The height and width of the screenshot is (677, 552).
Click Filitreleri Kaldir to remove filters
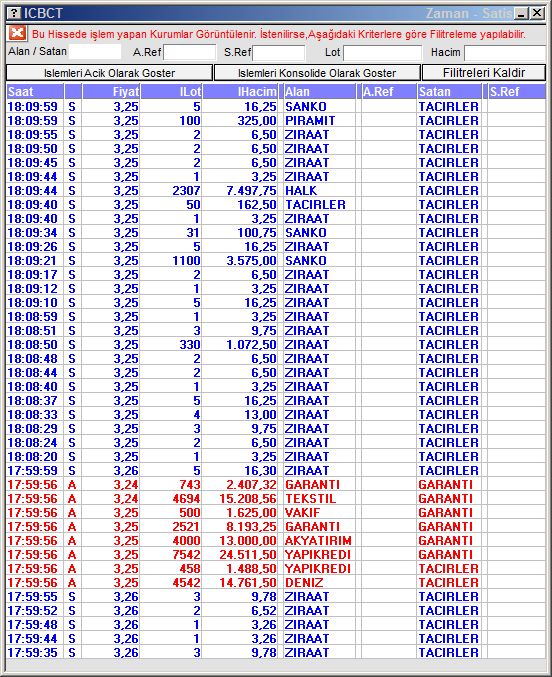coord(484,73)
